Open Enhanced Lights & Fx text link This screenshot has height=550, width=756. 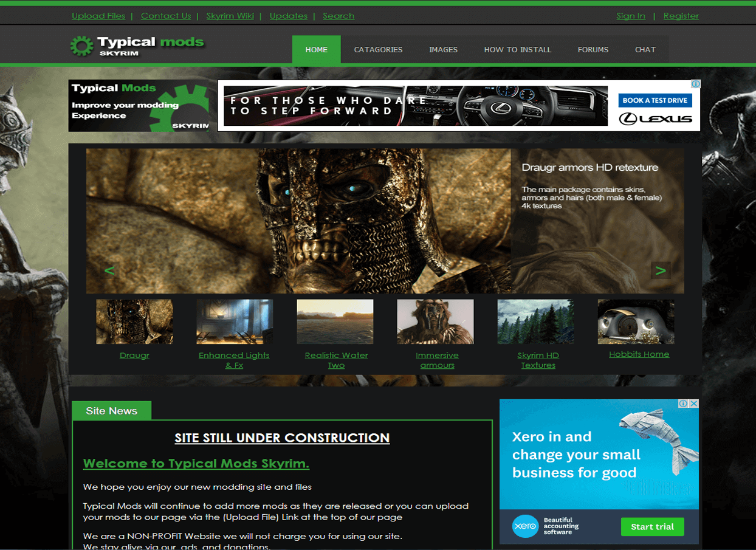click(234, 360)
